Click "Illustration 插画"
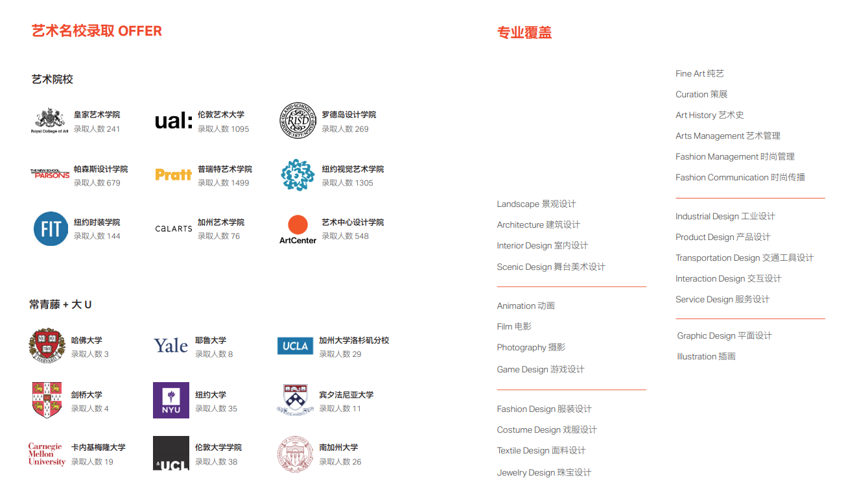The image size is (868, 495). (706, 357)
